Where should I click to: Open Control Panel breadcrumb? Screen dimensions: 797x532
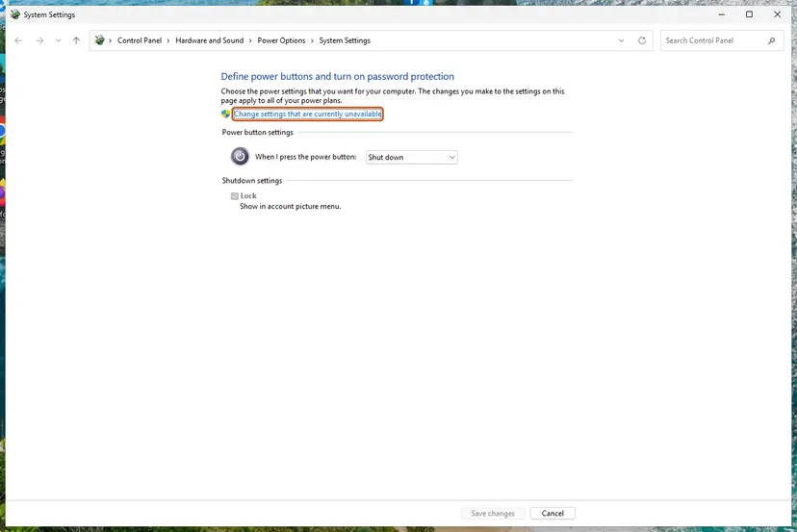tap(140, 40)
